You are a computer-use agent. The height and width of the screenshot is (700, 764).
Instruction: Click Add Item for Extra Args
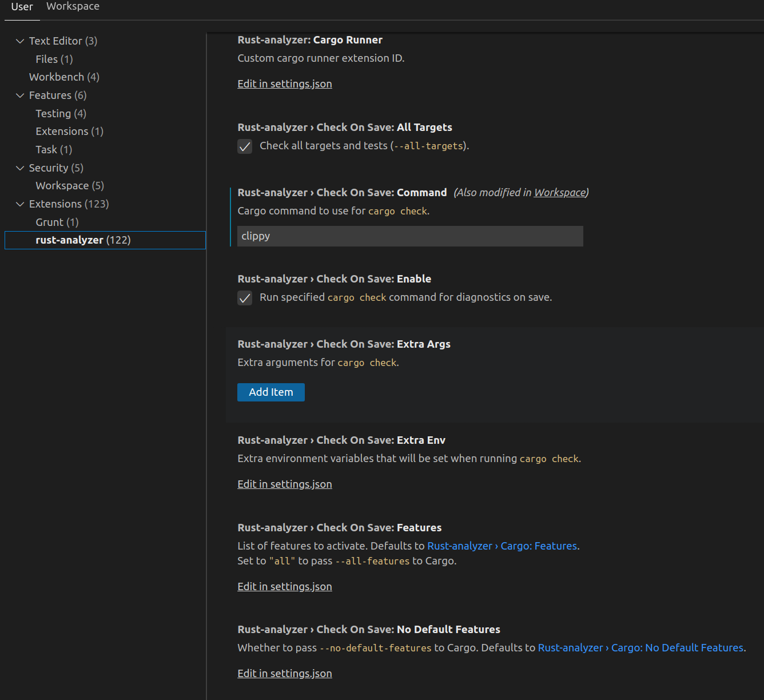click(271, 392)
